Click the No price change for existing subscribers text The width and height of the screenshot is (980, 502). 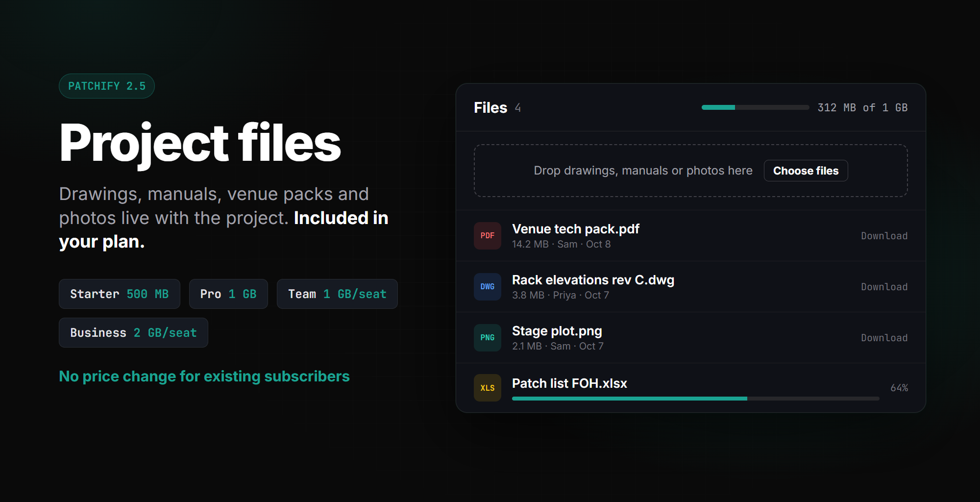pos(204,376)
